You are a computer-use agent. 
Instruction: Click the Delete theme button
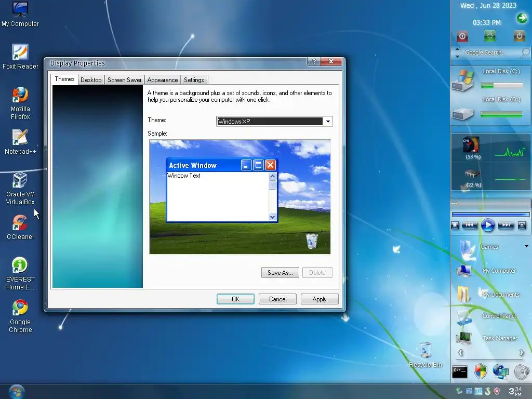317,272
